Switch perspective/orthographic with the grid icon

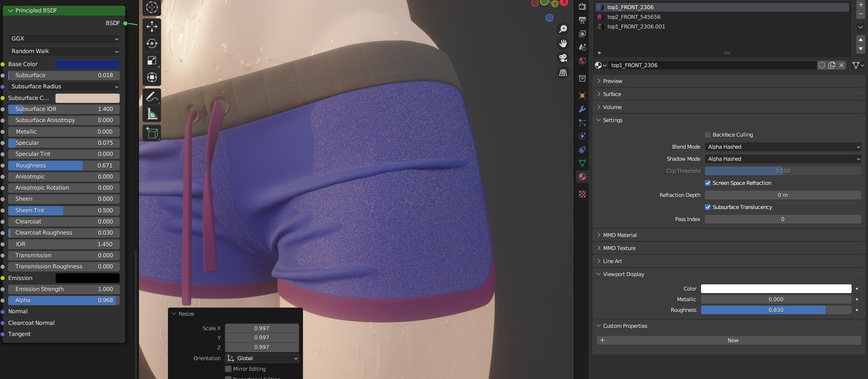563,72
